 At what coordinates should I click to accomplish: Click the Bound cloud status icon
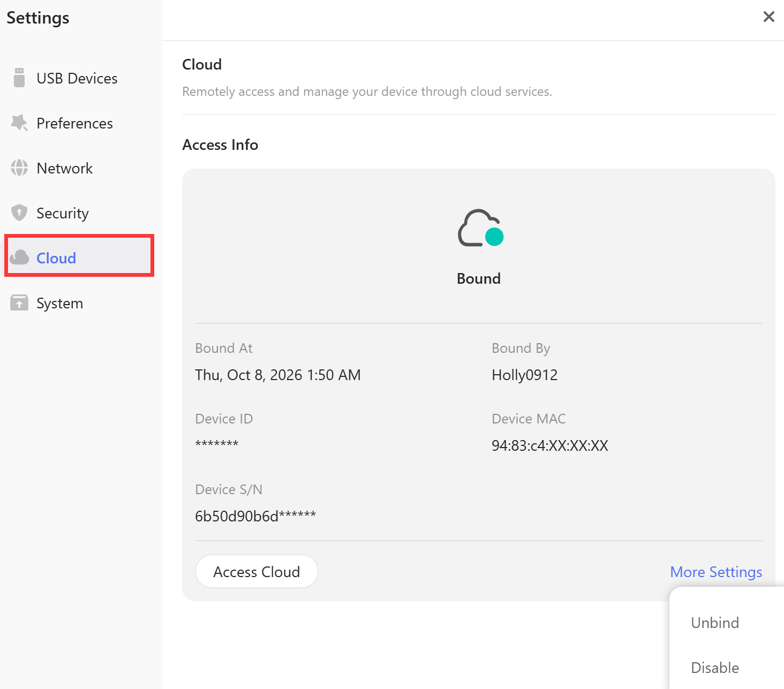point(480,228)
